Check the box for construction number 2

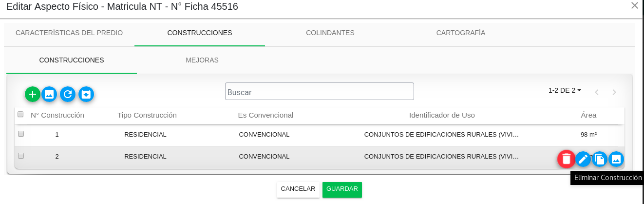coord(21,156)
